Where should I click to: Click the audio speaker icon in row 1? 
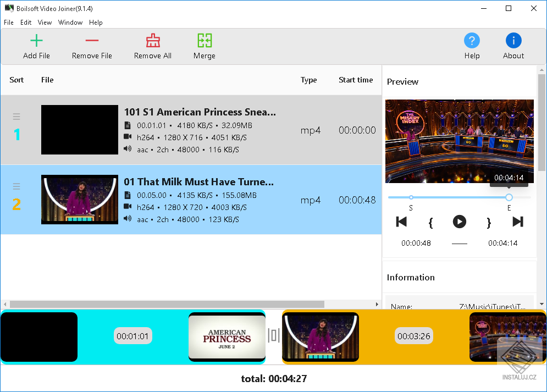pos(128,149)
